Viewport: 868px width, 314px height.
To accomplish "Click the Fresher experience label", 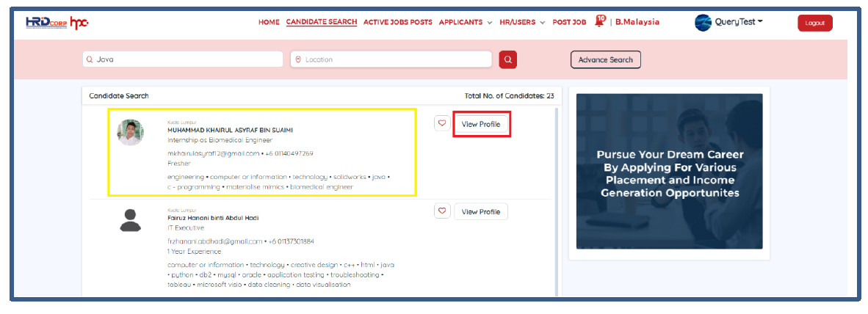I will coord(178,164).
